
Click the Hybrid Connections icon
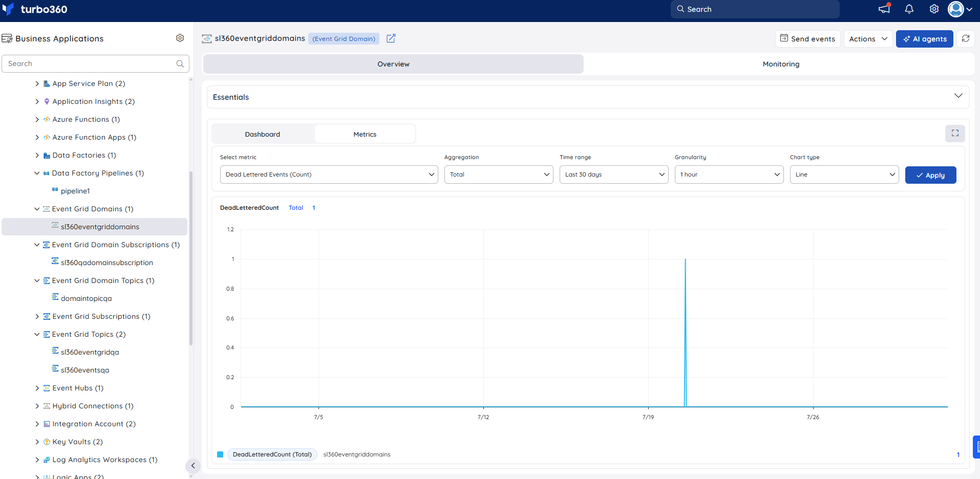pyautogui.click(x=47, y=406)
